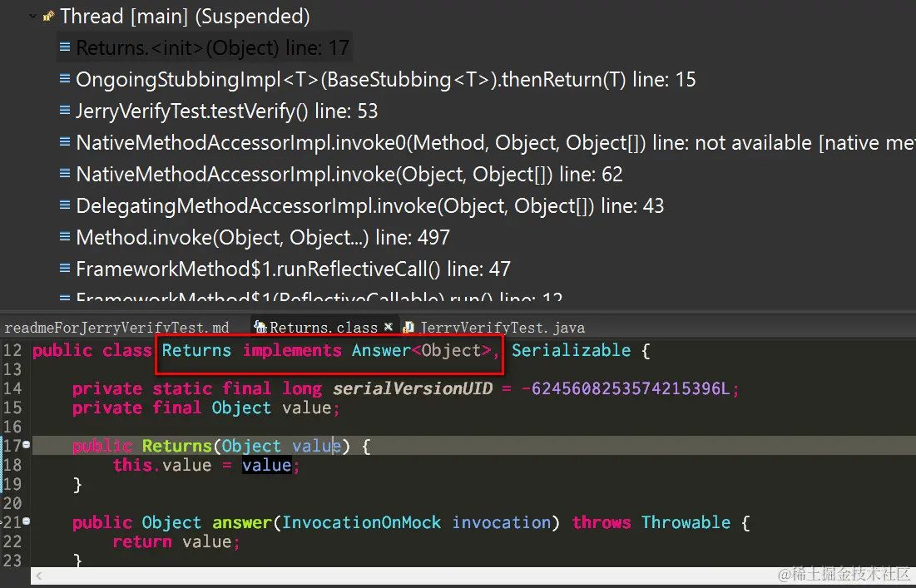This screenshot has height=588, width=916.
Task: Select FrameworkMethod$1.runReflectiveCall() line: 47 frame
Action: point(293,269)
